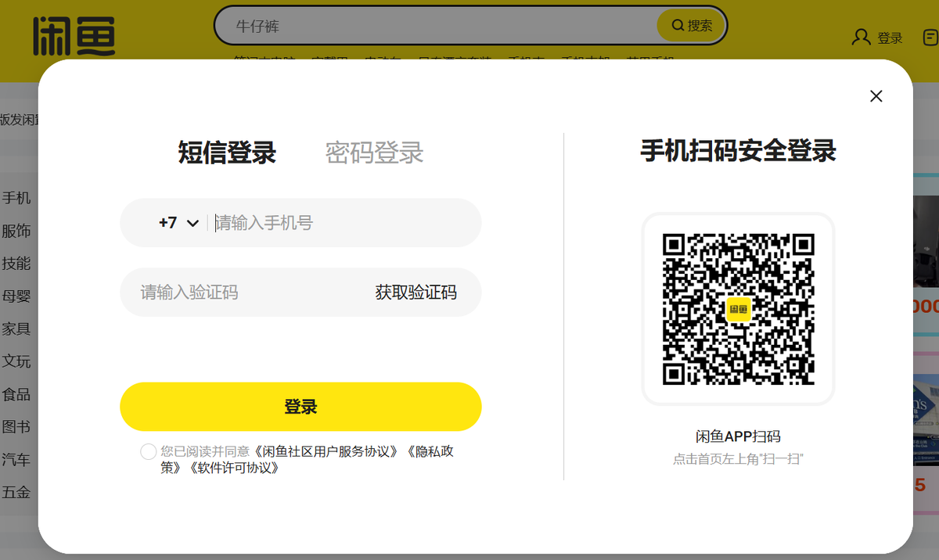
Task: Open the +7 country code dropdown
Action: 178,223
